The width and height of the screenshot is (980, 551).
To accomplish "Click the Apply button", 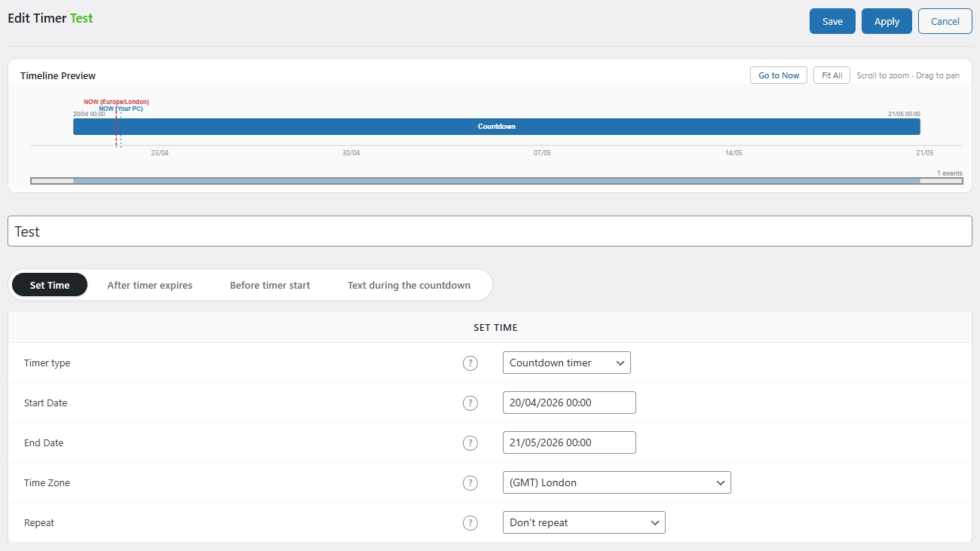I will click(887, 21).
